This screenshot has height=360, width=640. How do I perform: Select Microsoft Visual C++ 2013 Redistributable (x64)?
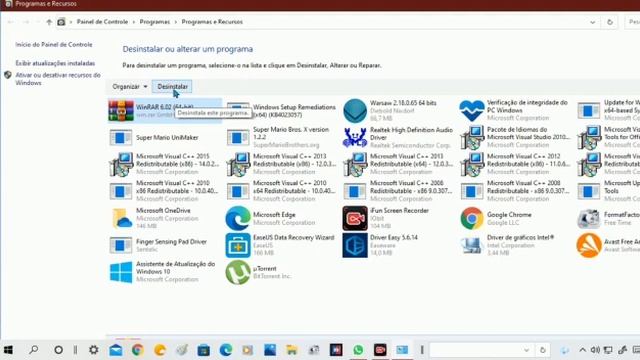coord(399,164)
